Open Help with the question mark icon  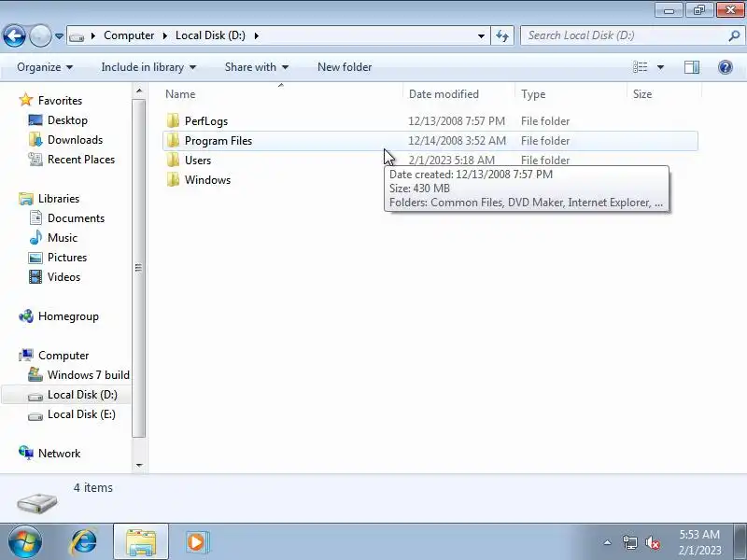coord(726,67)
